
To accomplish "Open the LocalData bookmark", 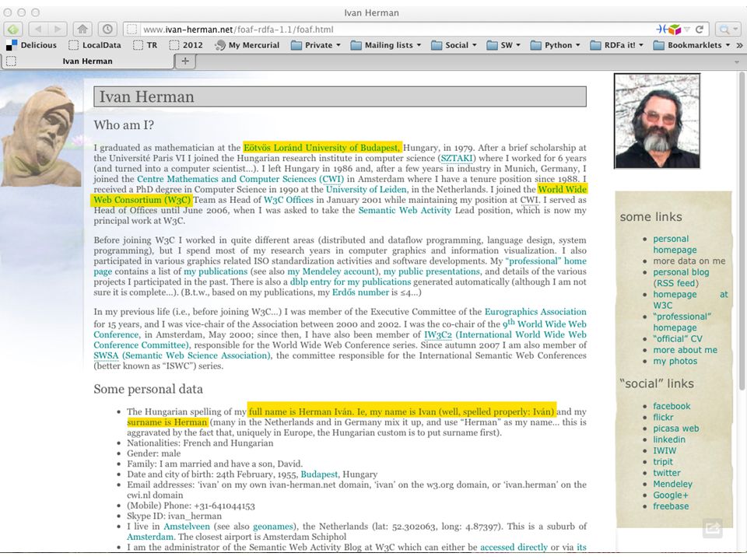I will [95, 45].
